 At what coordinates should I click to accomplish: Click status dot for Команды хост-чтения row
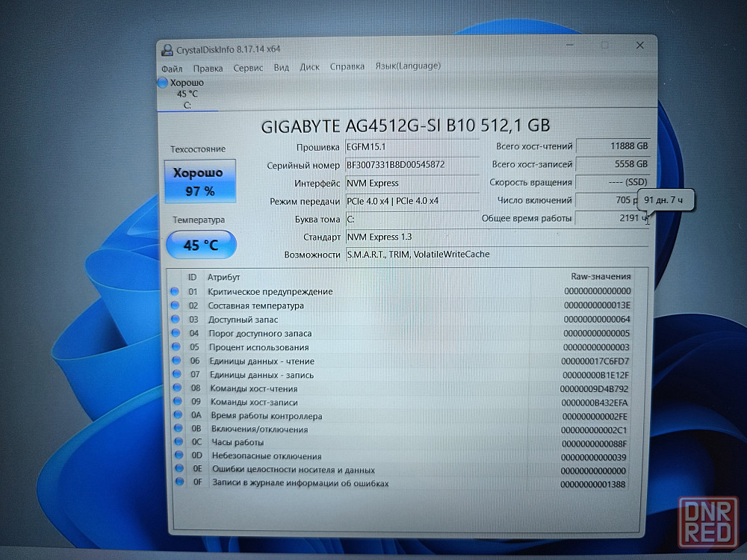coord(177,388)
